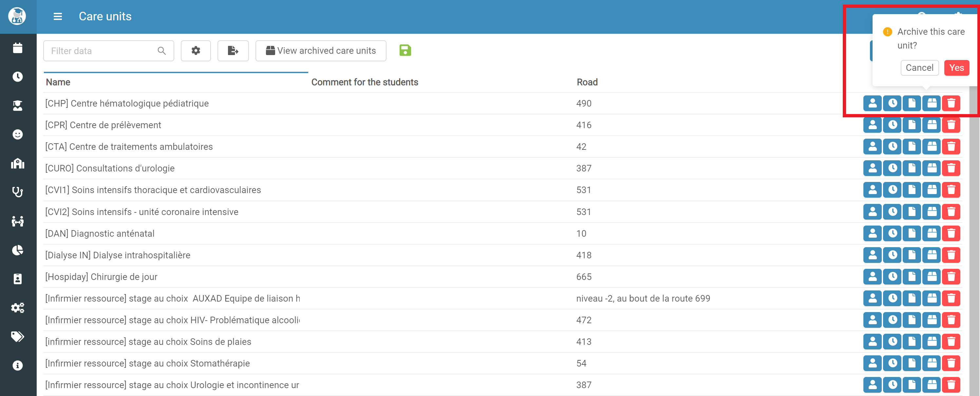The height and width of the screenshot is (396, 980).
Task: Cancel the archive confirmation popup
Action: tap(919, 68)
